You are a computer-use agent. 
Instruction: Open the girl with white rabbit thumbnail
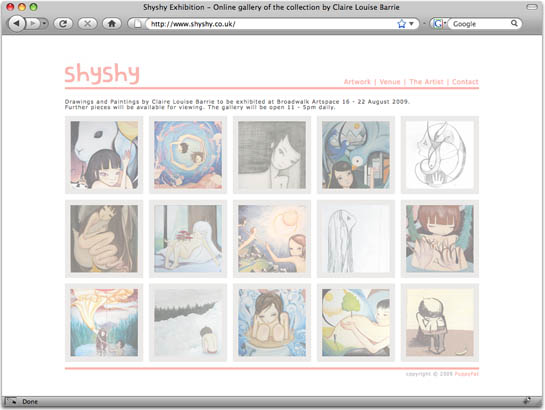pos(104,155)
